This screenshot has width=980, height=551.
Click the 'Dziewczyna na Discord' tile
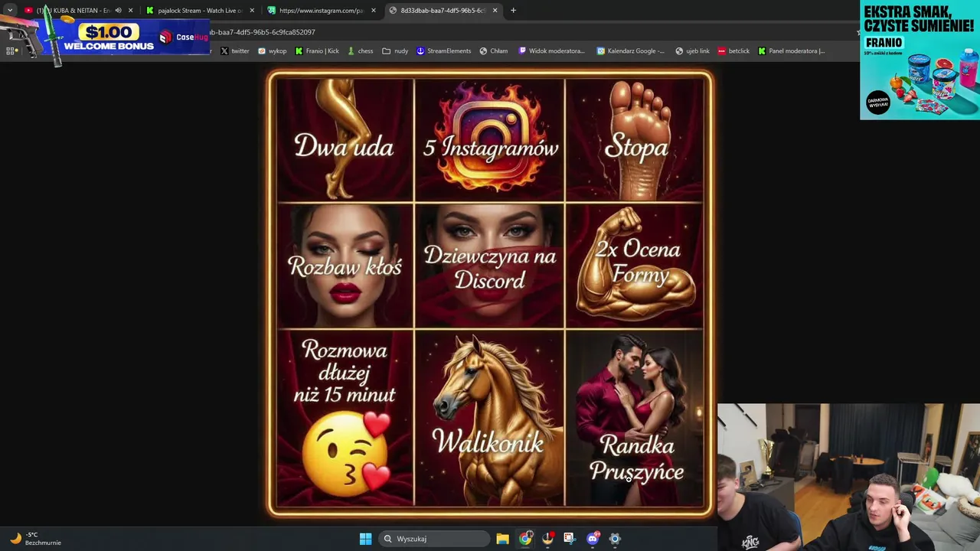coord(490,266)
